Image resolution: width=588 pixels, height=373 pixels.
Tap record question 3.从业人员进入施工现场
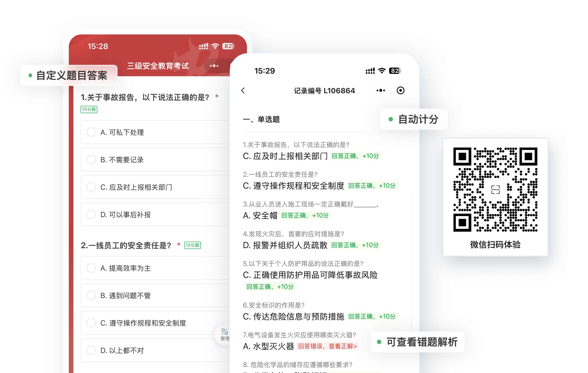coord(311,204)
